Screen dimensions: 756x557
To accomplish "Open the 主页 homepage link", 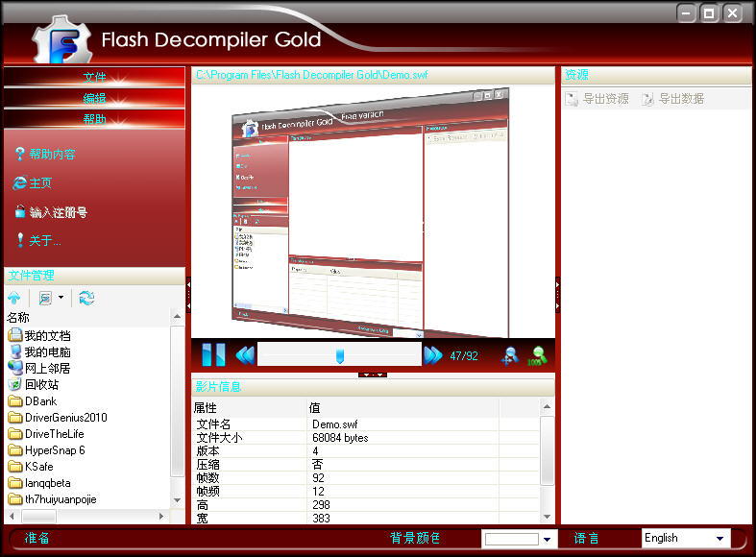I will point(33,183).
